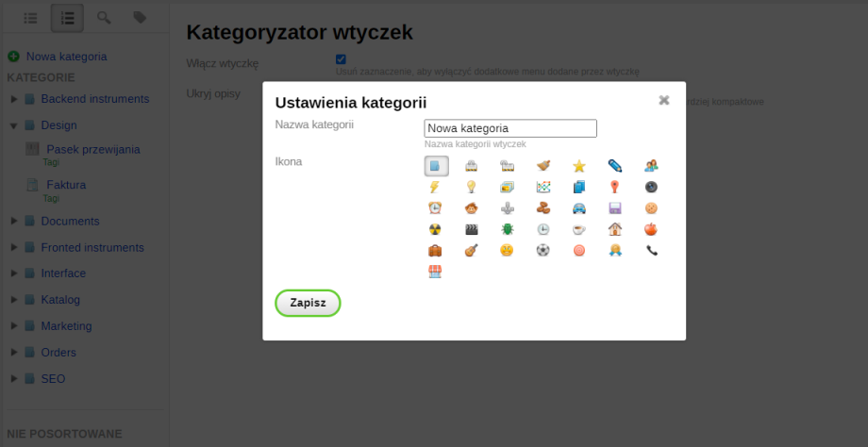
Task: Switch to numbered list view tab
Action: tap(67, 18)
